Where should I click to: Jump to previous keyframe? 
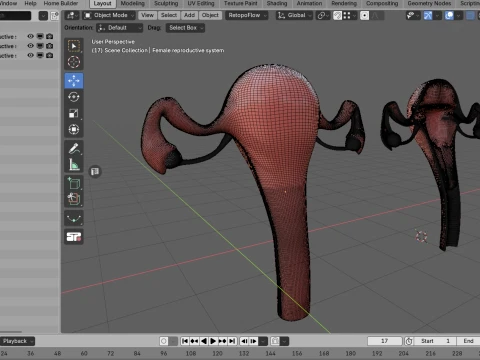(194, 341)
